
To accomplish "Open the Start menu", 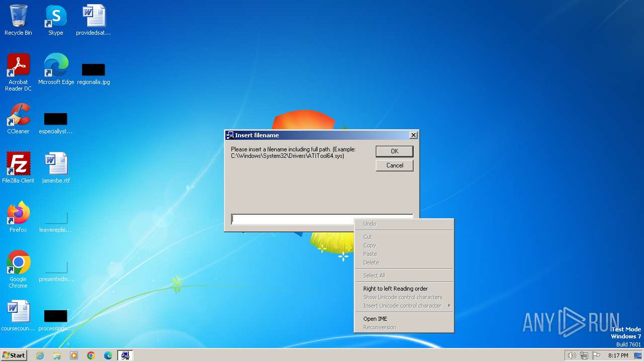I will pos(14,355).
